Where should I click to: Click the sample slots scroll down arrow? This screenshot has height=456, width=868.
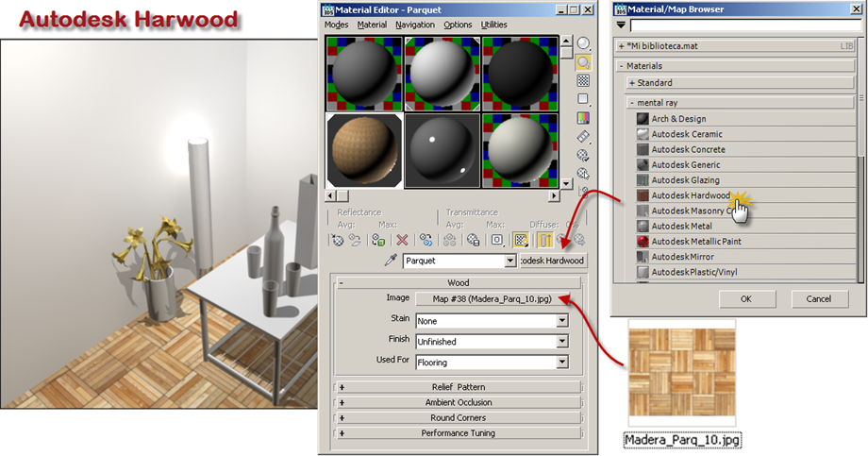point(566,183)
